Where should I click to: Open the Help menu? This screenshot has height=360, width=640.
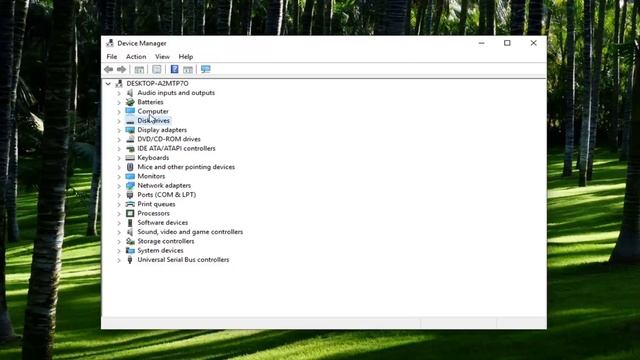(x=186, y=57)
